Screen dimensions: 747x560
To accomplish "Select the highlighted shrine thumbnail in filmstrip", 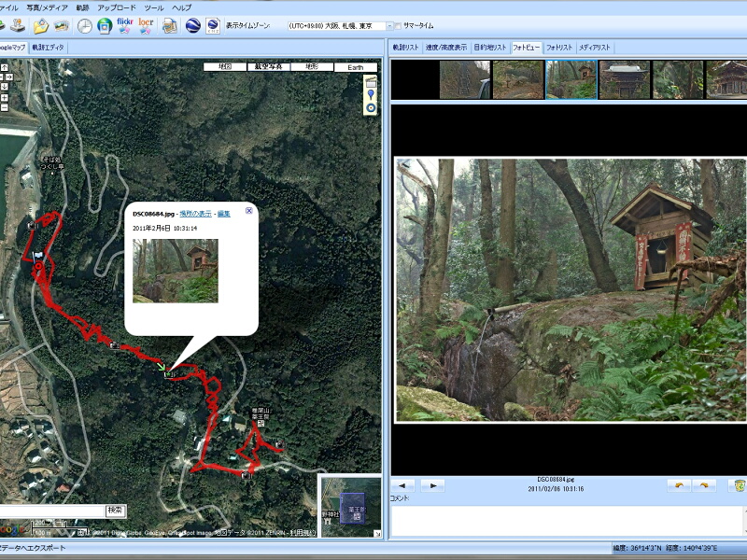I will click(571, 79).
